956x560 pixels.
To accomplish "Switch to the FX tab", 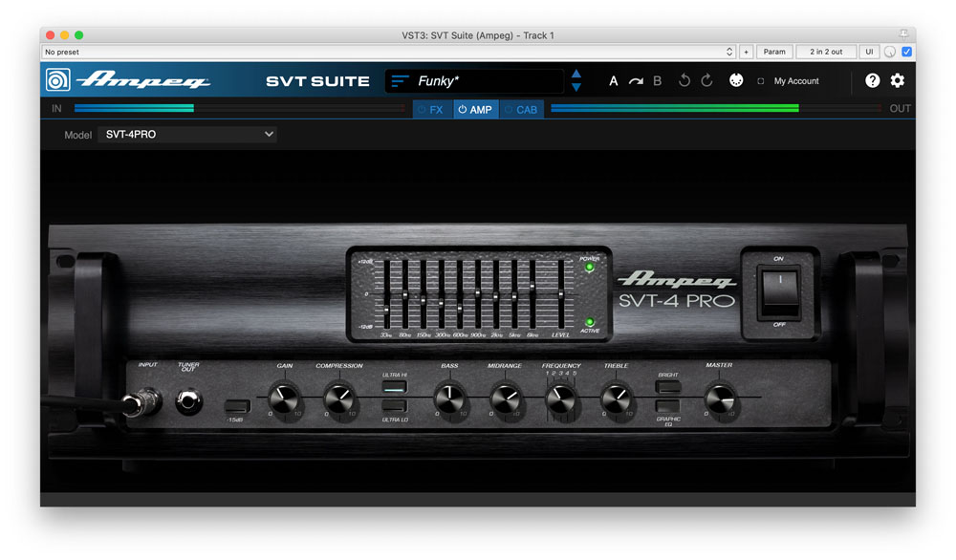I will click(x=431, y=109).
